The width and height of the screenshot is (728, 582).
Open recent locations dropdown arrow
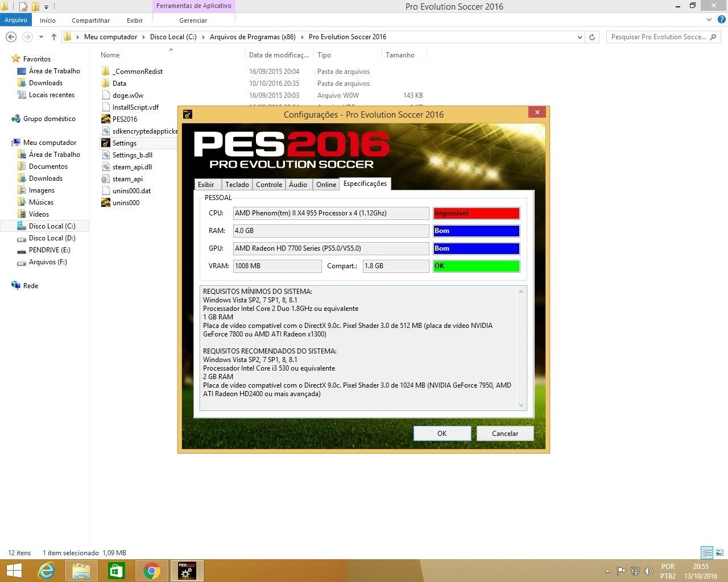point(41,37)
